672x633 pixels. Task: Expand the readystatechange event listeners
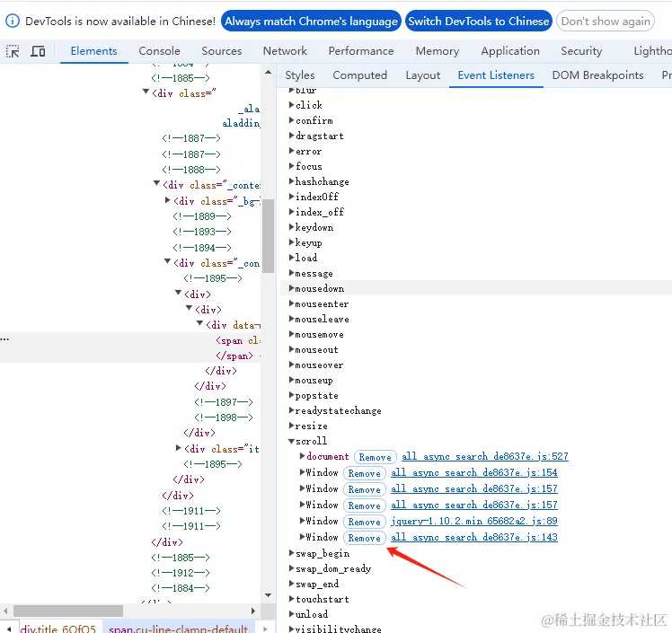coord(292,410)
